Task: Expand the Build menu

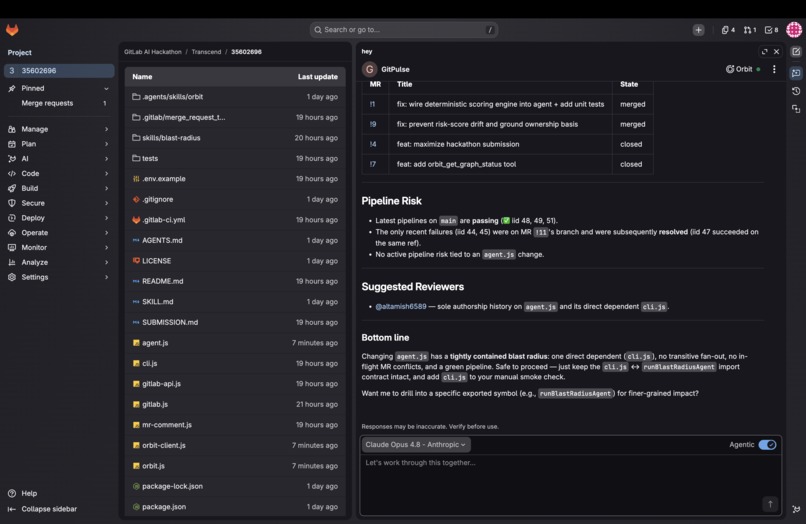Action: [58, 188]
